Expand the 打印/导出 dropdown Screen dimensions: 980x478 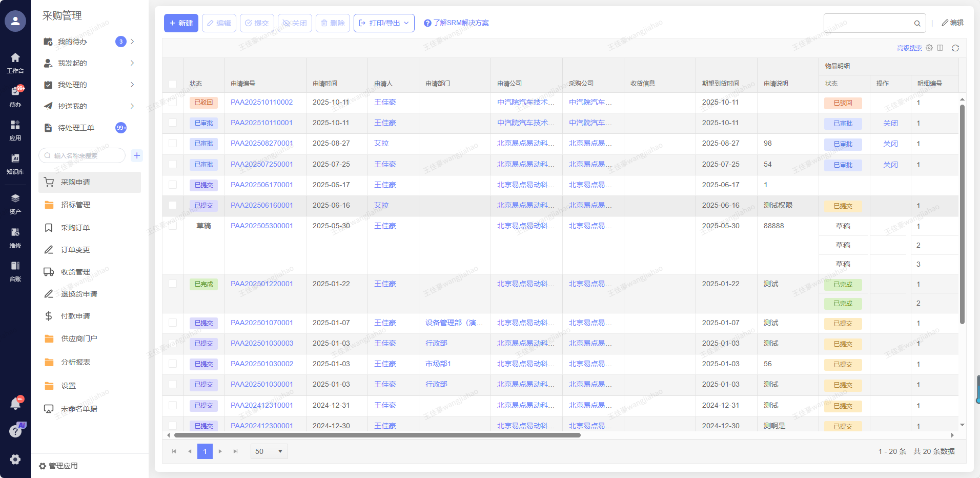[x=384, y=23]
